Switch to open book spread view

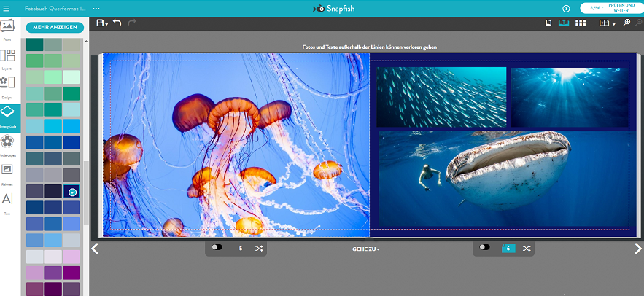(x=564, y=23)
